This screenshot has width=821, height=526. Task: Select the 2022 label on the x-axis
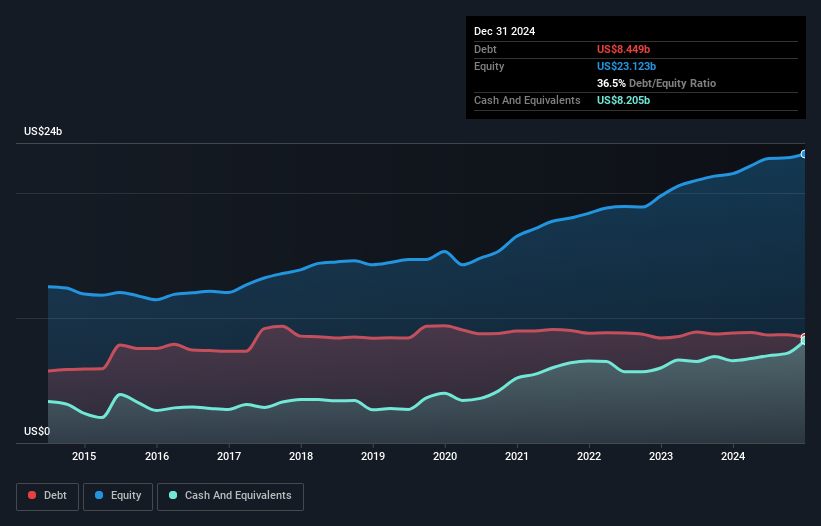(x=589, y=457)
